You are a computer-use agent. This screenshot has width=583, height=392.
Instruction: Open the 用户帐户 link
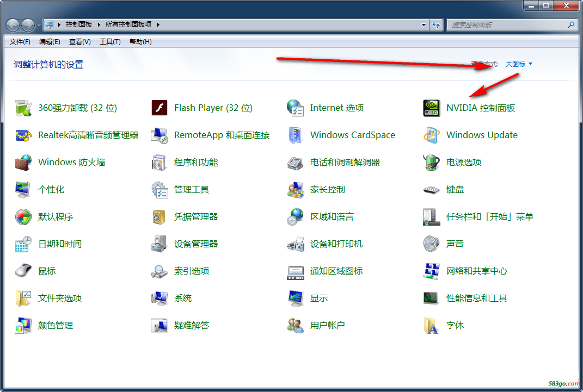tap(327, 326)
